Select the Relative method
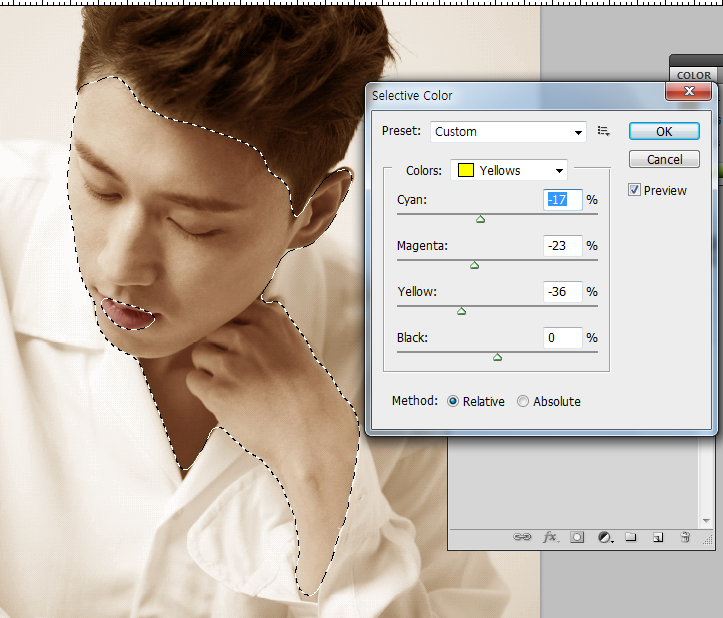This screenshot has height=618, width=723. (453, 401)
